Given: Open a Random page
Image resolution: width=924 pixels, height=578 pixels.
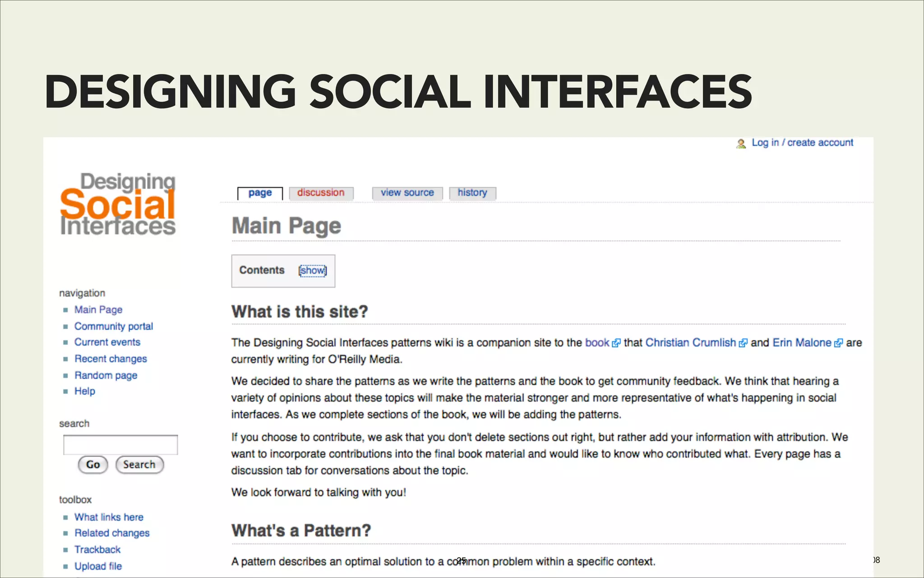Looking at the screenshot, I should coord(106,376).
